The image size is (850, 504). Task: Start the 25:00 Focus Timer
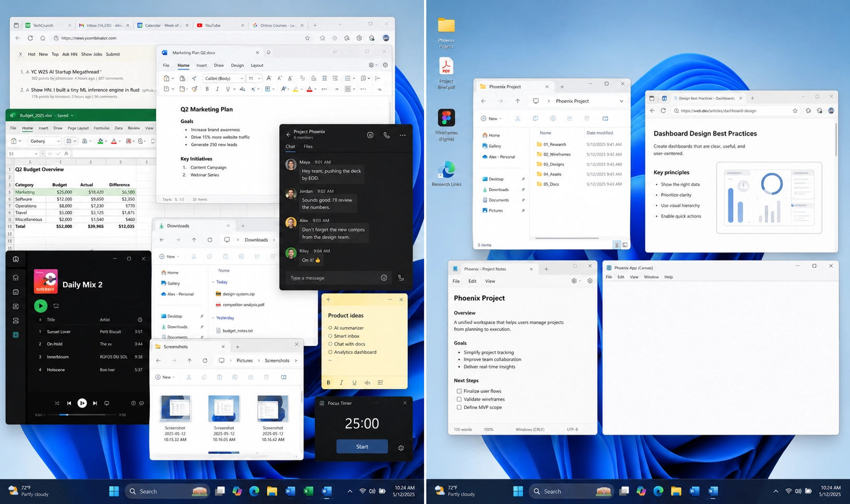[362, 447]
